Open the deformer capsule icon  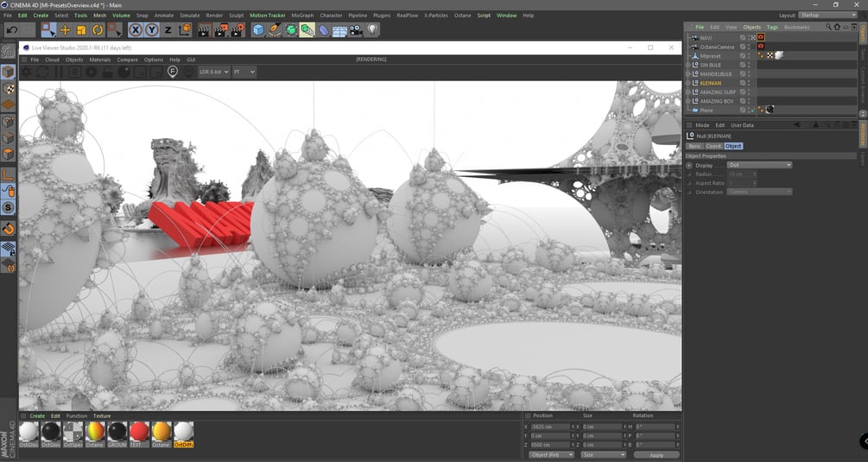(324, 30)
